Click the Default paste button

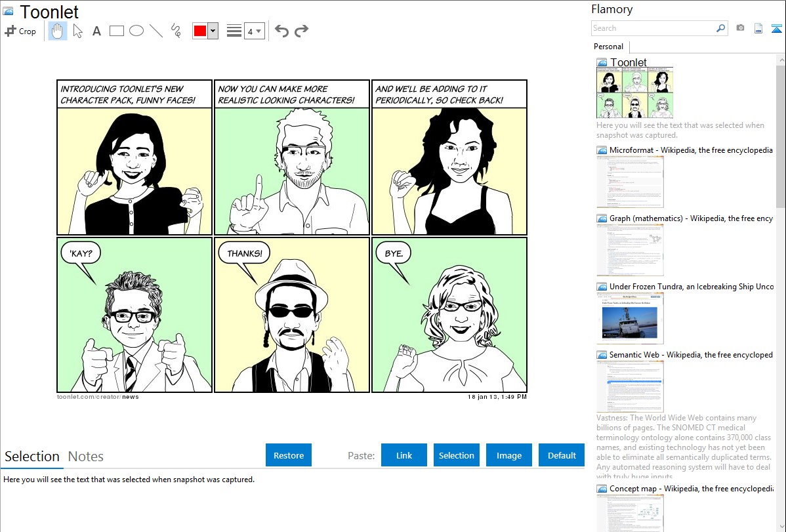click(562, 455)
